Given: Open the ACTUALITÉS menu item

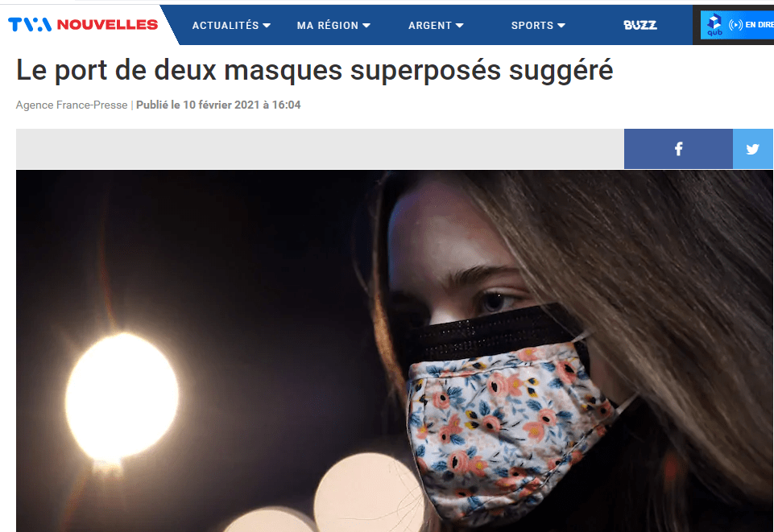Looking at the screenshot, I should point(225,25).
